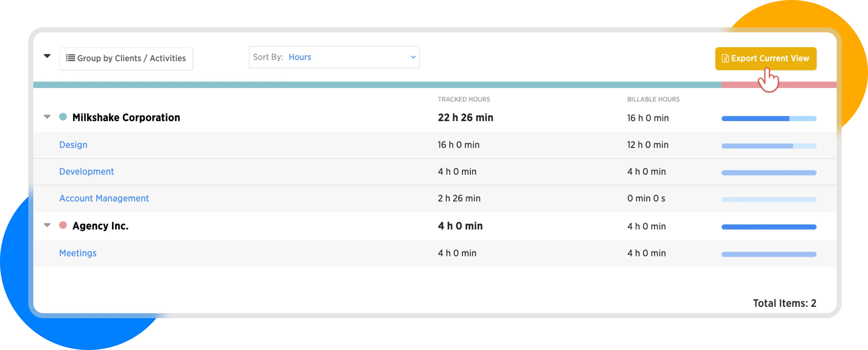Collapse the Agency Inc. group
Viewport: 868px width, 350px height.
point(47,225)
